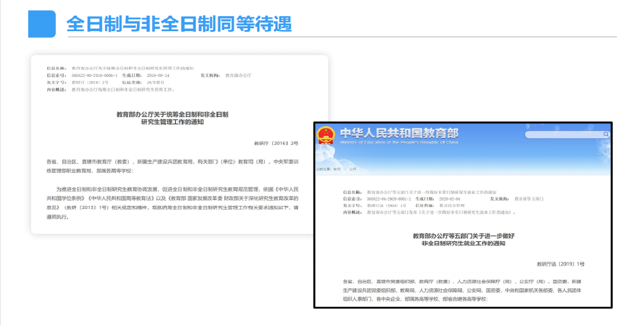
Task: Click the date 2016-09-14
Action: pyautogui.click(x=158, y=76)
